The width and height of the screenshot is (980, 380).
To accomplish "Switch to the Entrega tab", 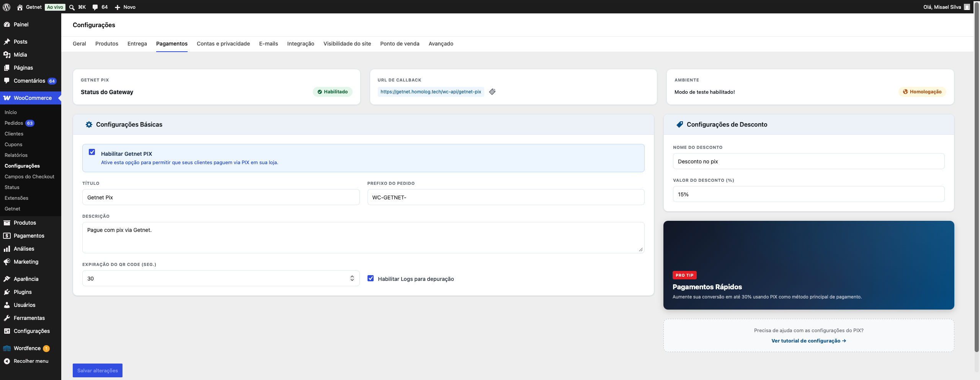I will pyautogui.click(x=137, y=44).
